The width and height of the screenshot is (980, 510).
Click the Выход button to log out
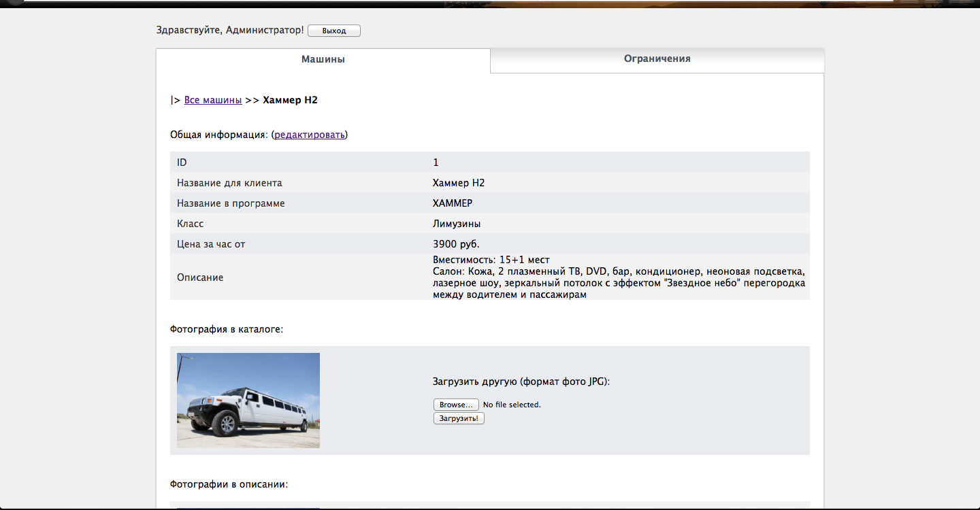click(333, 30)
